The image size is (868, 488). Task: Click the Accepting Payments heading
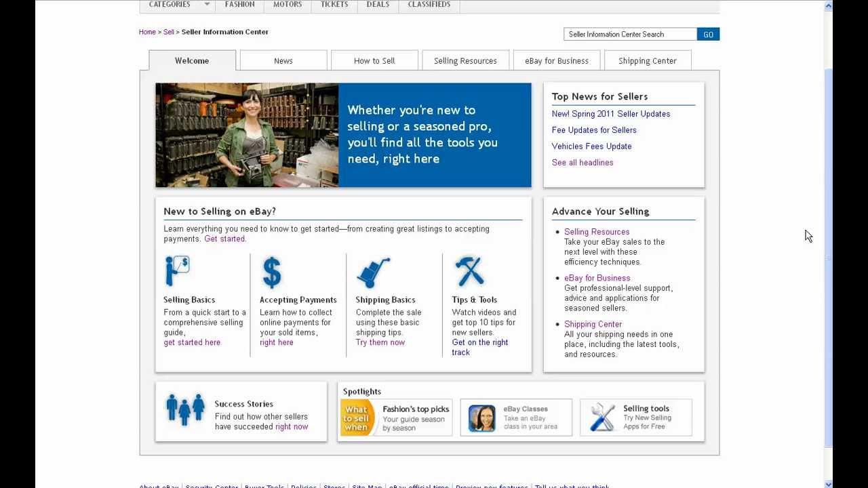click(298, 300)
